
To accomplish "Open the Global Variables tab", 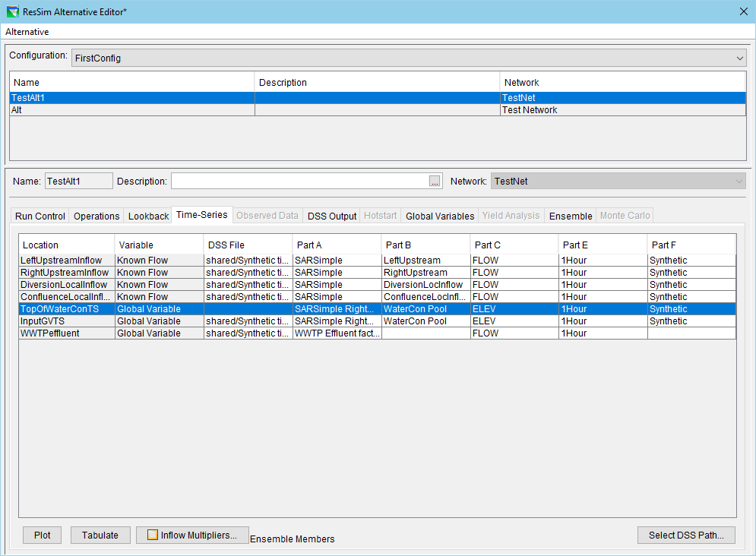I will (440, 216).
